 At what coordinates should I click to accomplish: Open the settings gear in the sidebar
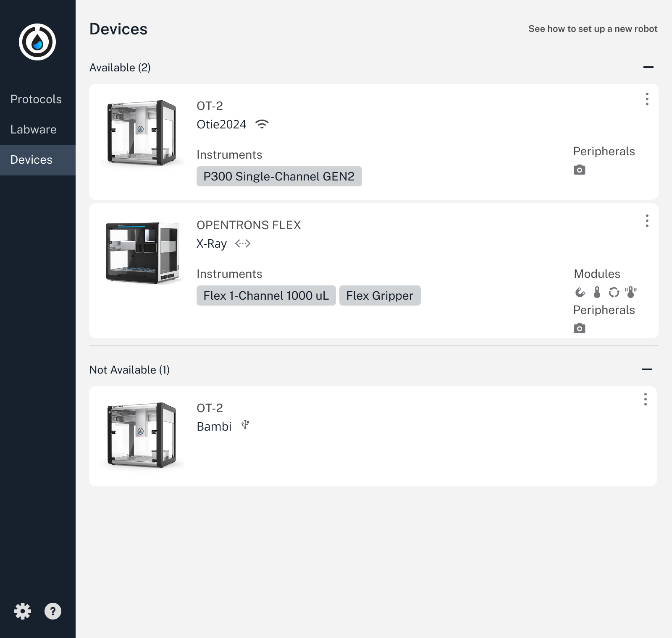tap(23, 611)
